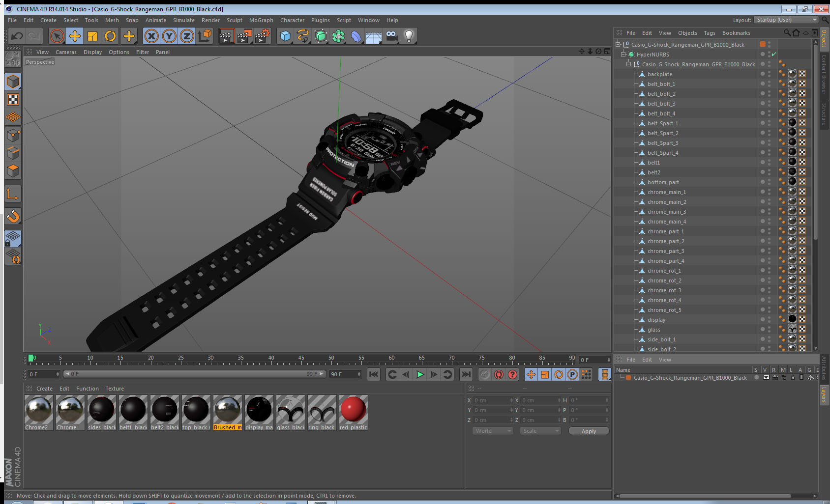Render the active view
Viewport: 830px width, 504px height.
[226, 36]
